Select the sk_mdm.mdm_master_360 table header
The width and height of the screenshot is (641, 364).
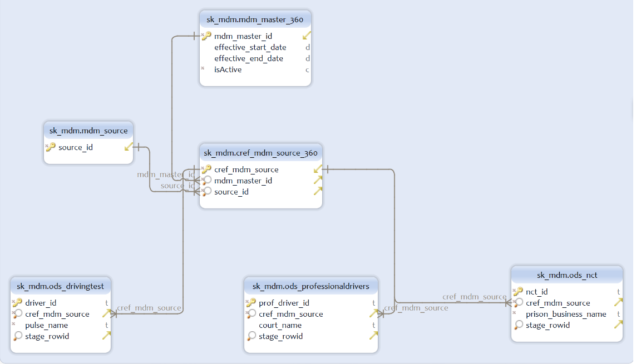point(255,18)
